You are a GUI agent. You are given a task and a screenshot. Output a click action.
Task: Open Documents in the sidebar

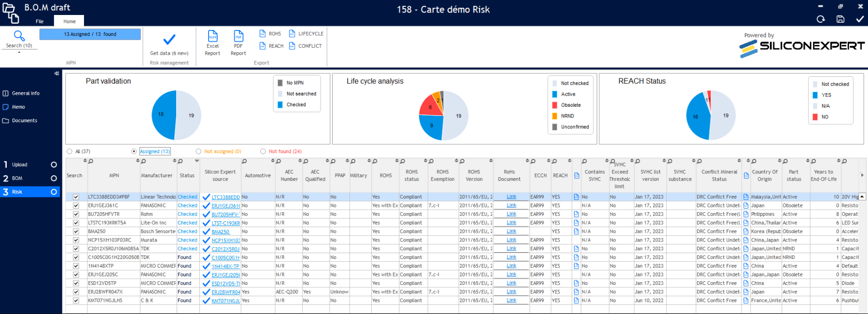coord(24,121)
